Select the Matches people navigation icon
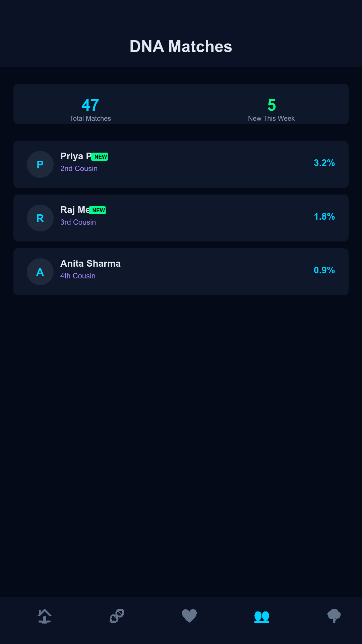The height and width of the screenshot is (644, 362). tap(262, 616)
